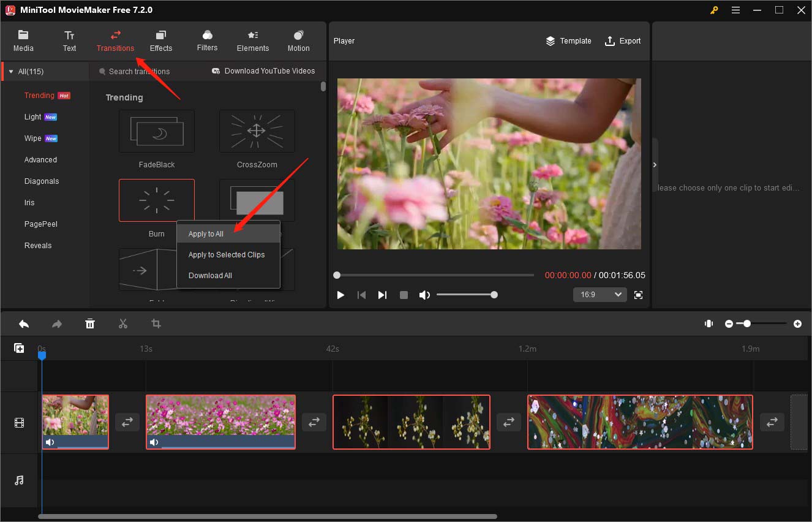Screen dimensions: 812x522
Task: Select the FadeBlack transition thumbnail
Action: click(157, 131)
